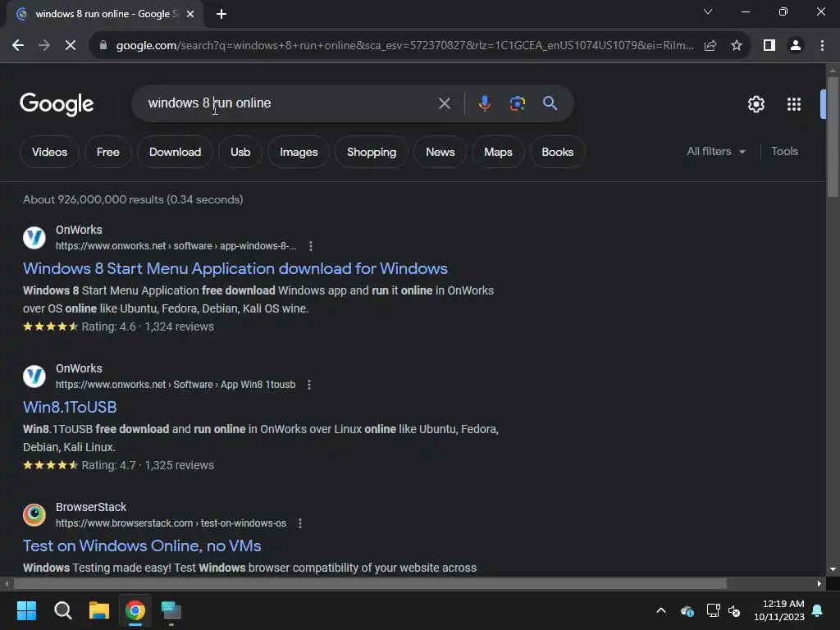This screenshot has height=630, width=840.
Task: Open Chrome profile menu
Action: pos(796,46)
